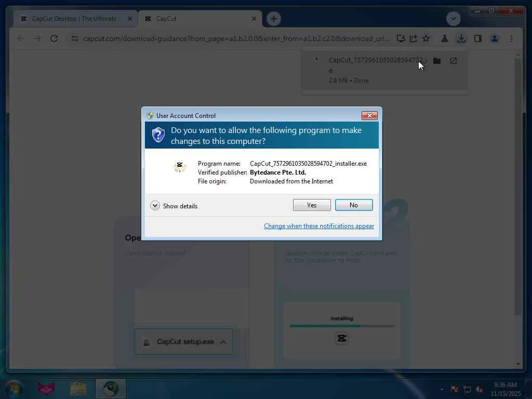Click the CapCut installer program icon
Image resolution: width=532 pixels, height=399 pixels.
179,167
